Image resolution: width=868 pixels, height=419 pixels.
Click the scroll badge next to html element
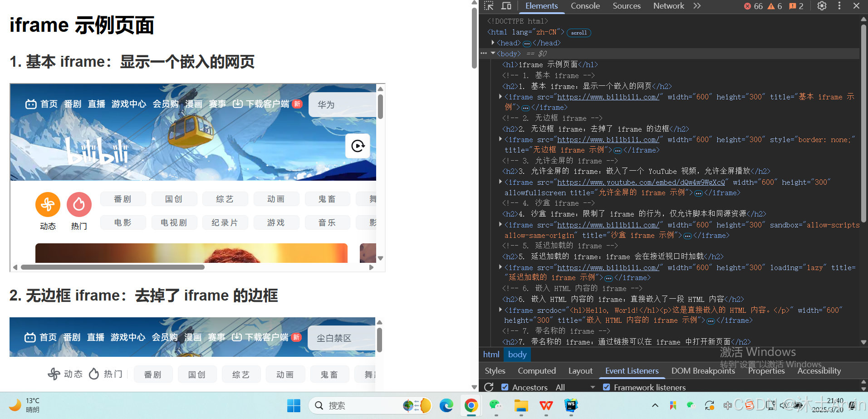pyautogui.click(x=579, y=32)
